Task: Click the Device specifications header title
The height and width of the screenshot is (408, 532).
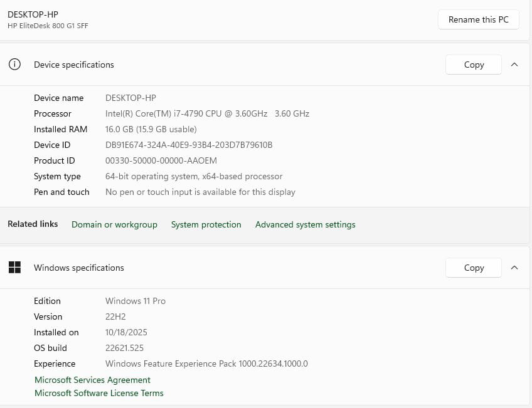Action: pos(74,65)
